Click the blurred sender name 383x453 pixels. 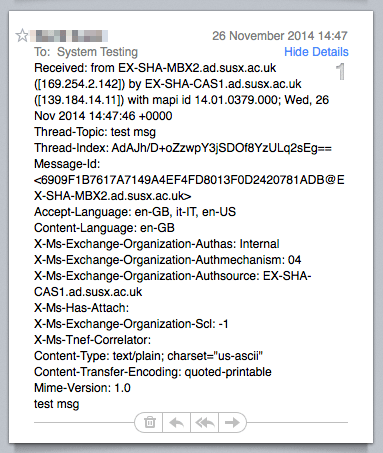click(x=69, y=36)
